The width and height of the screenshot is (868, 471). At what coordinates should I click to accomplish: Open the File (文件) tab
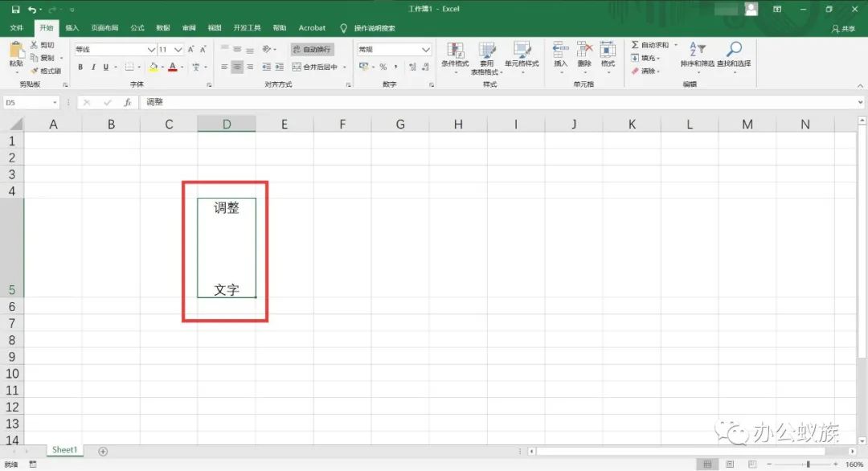[17, 27]
